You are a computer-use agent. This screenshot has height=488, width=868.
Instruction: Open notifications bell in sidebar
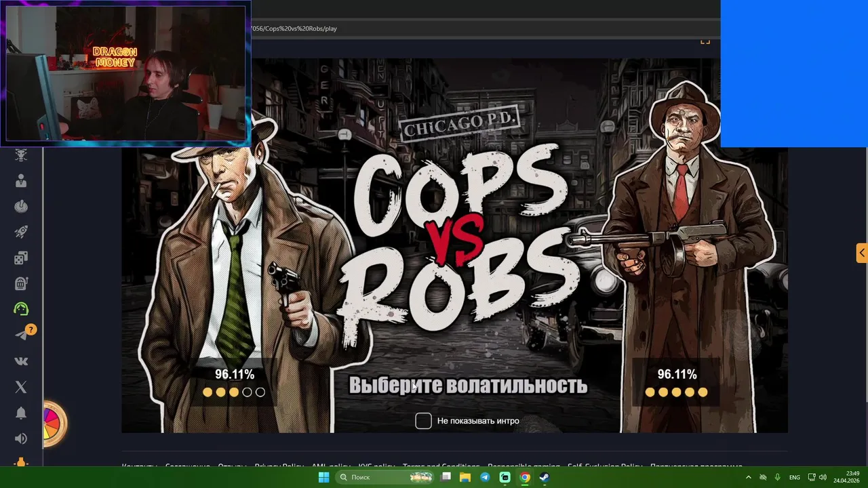[x=21, y=413]
